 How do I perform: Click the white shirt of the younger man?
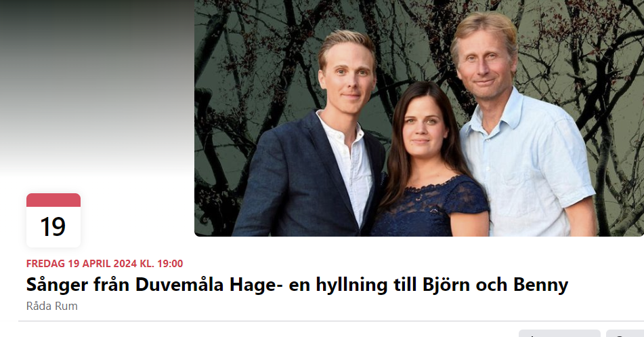(x=349, y=169)
